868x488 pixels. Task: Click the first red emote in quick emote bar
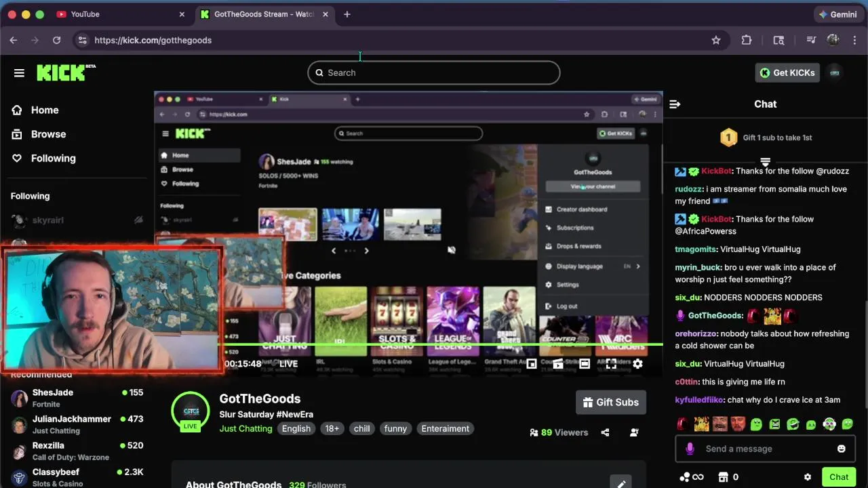pyautogui.click(x=683, y=424)
